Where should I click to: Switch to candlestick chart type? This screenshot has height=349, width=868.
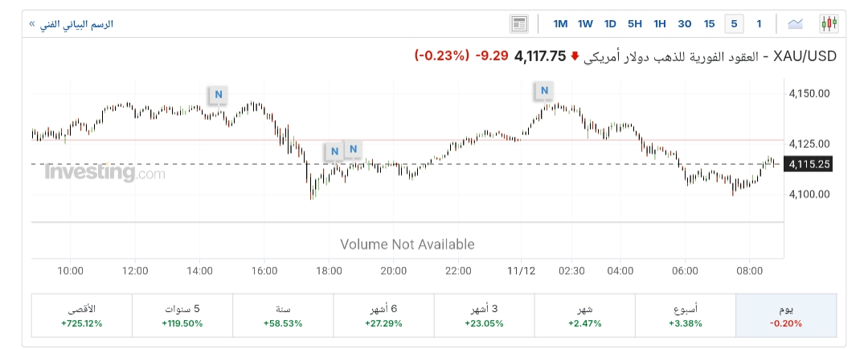coord(829,23)
